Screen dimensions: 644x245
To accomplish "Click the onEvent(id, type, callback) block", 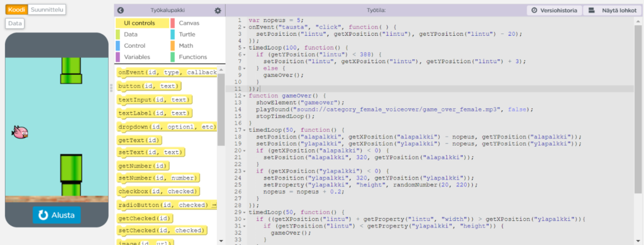I will point(167,73).
